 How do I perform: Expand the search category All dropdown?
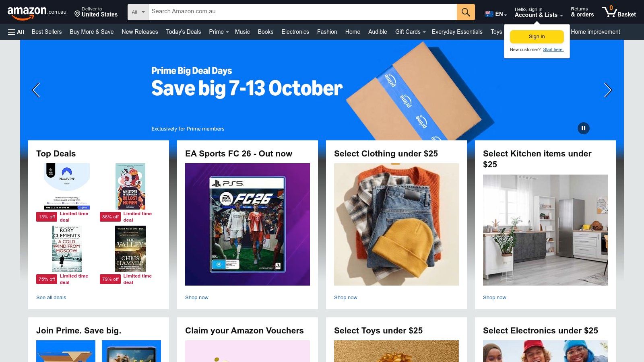point(138,12)
